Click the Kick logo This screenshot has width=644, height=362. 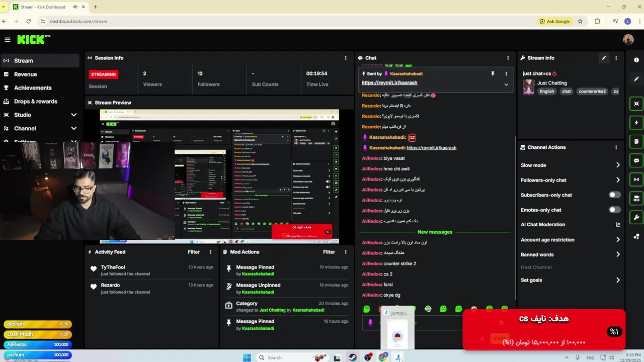[33, 40]
